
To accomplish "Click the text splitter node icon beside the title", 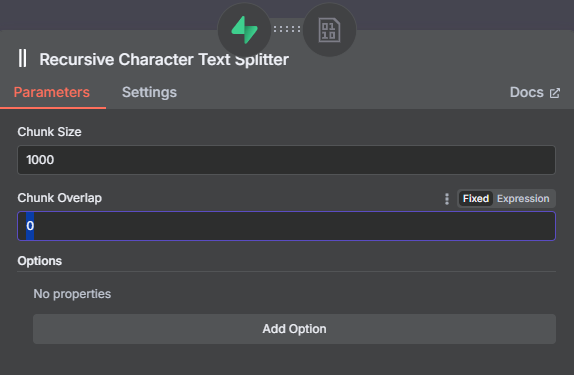I will (x=23, y=59).
